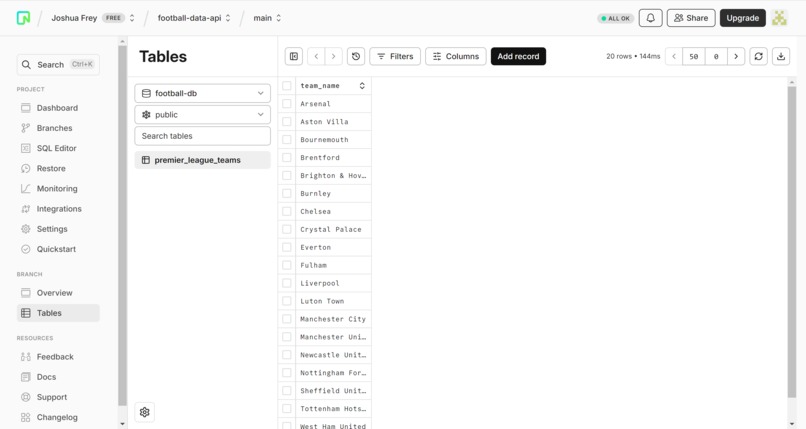Click the Search tables field
Viewport: 806px width, 429px height.
click(x=203, y=136)
